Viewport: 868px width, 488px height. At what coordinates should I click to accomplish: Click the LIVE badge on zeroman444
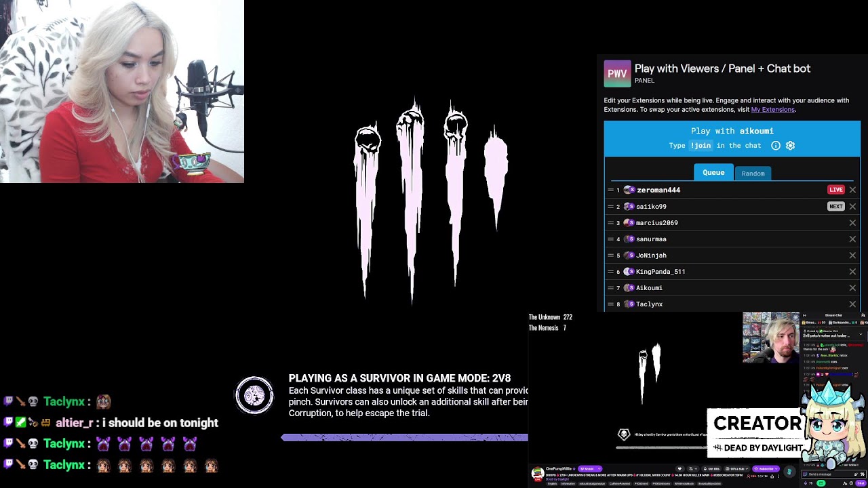tap(835, 190)
